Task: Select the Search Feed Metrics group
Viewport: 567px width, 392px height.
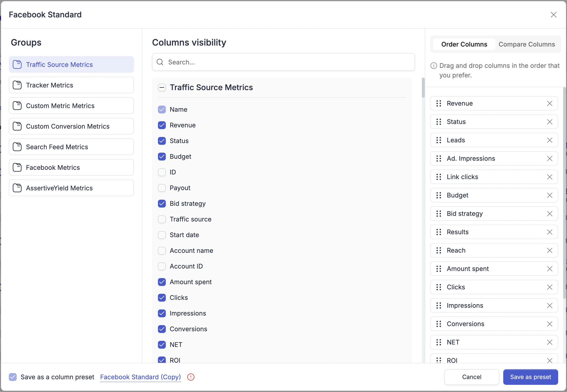Action: [71, 147]
